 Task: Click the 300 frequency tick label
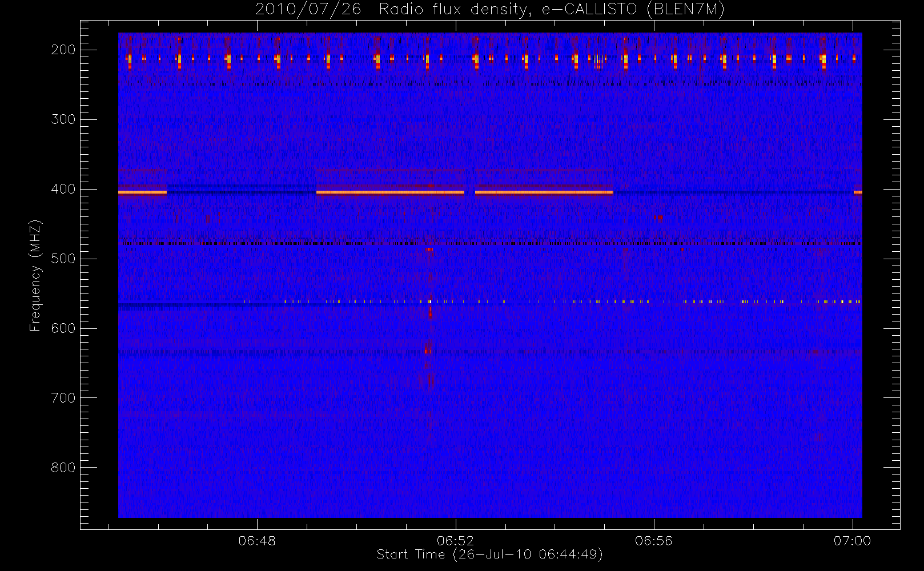[x=63, y=119]
